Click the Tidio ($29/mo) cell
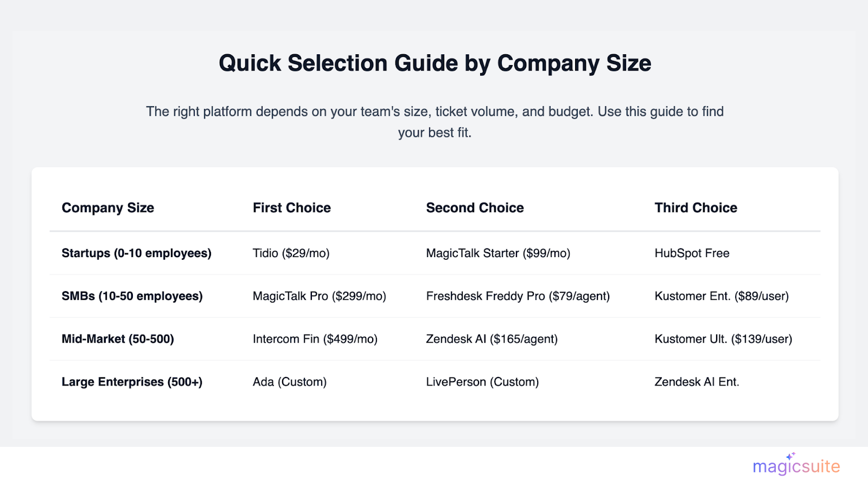868x488 pixels. pyautogui.click(x=291, y=253)
